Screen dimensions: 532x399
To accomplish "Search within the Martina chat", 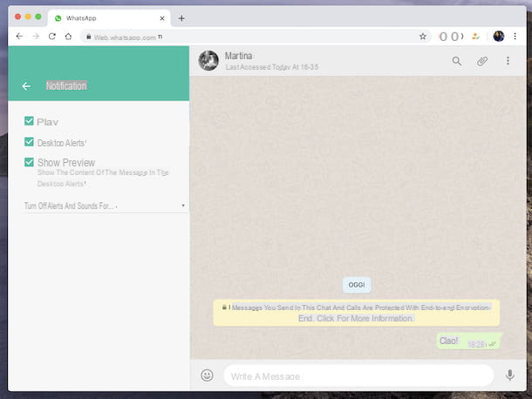I will coord(457,61).
